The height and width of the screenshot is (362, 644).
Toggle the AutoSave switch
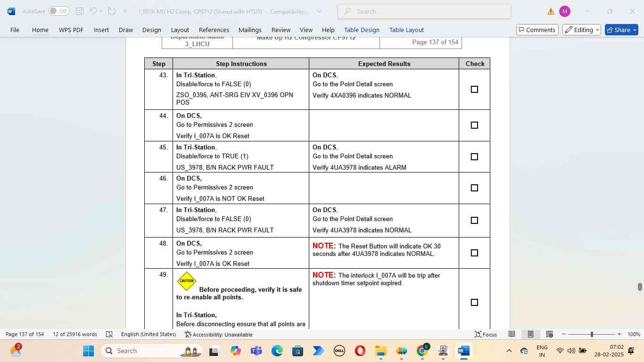(59, 11)
